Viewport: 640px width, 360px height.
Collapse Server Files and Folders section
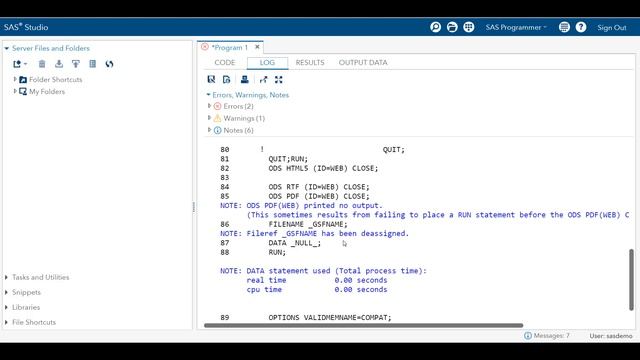click(x=7, y=48)
